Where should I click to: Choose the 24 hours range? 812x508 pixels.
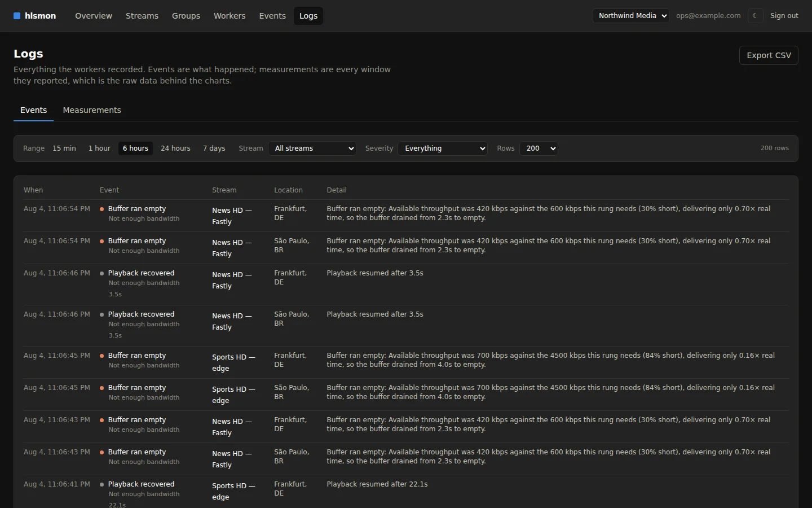(x=175, y=148)
